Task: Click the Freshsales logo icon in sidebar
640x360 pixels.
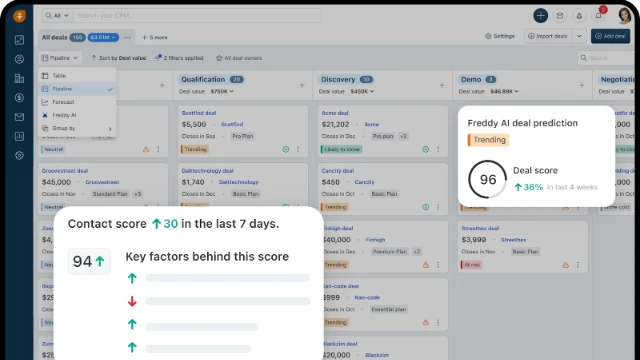Action: click(x=19, y=16)
